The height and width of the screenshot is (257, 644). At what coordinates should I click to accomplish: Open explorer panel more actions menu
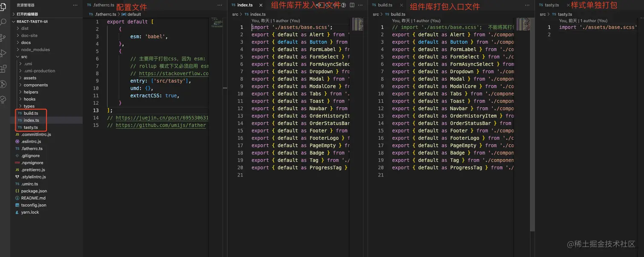coord(75,5)
